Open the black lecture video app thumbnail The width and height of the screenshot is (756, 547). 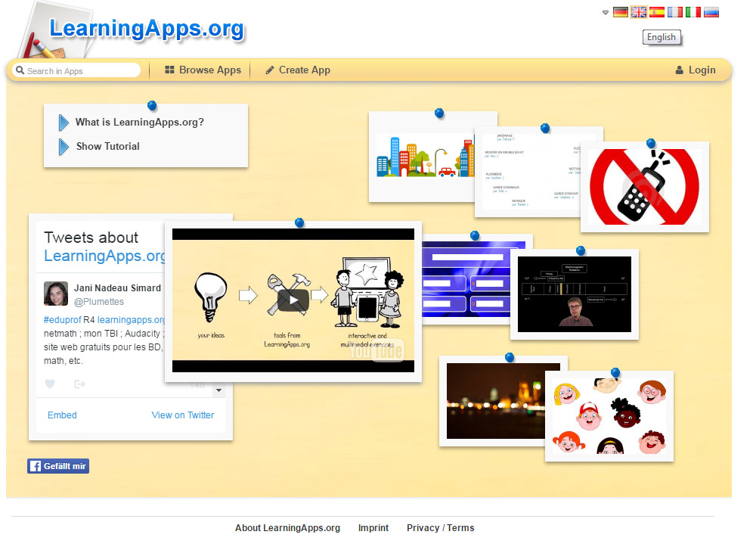575,294
